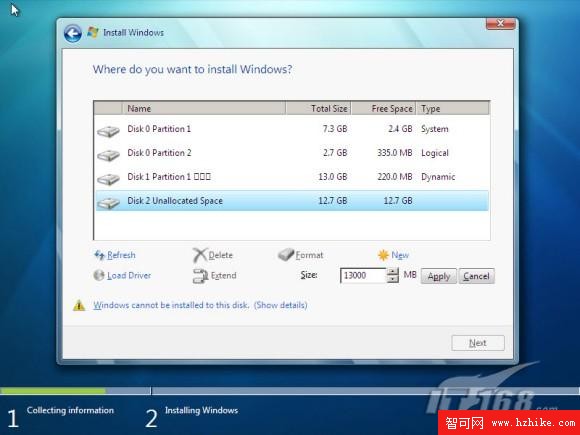Click the Refresh arrows icon
The image size is (580, 435).
[99, 255]
